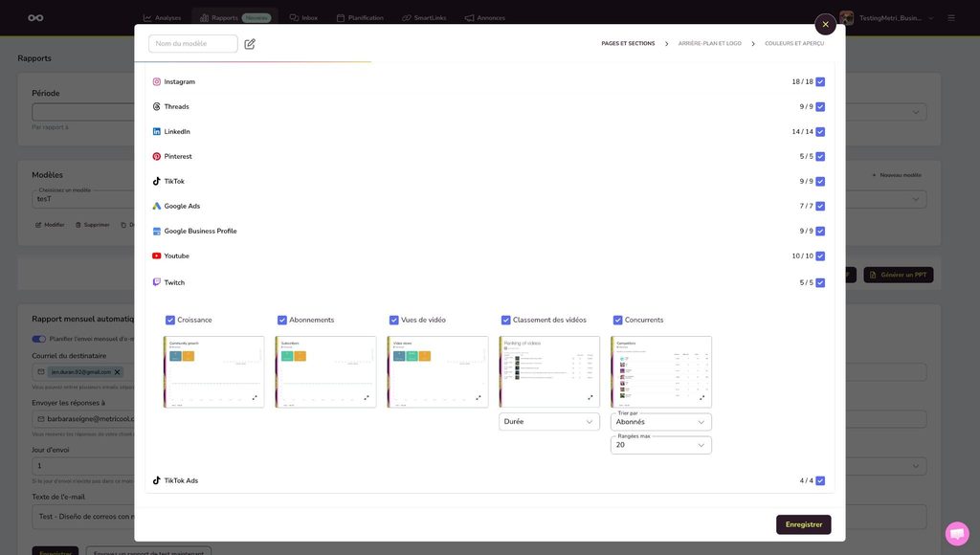Open the SmartLinks menu
Screen dimensions: 980x555
[x=424, y=18]
